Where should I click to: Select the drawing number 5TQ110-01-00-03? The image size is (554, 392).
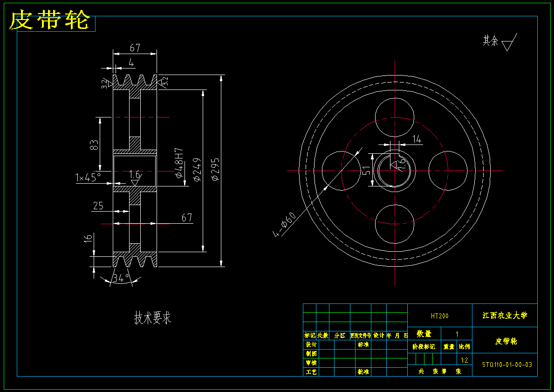507,364
